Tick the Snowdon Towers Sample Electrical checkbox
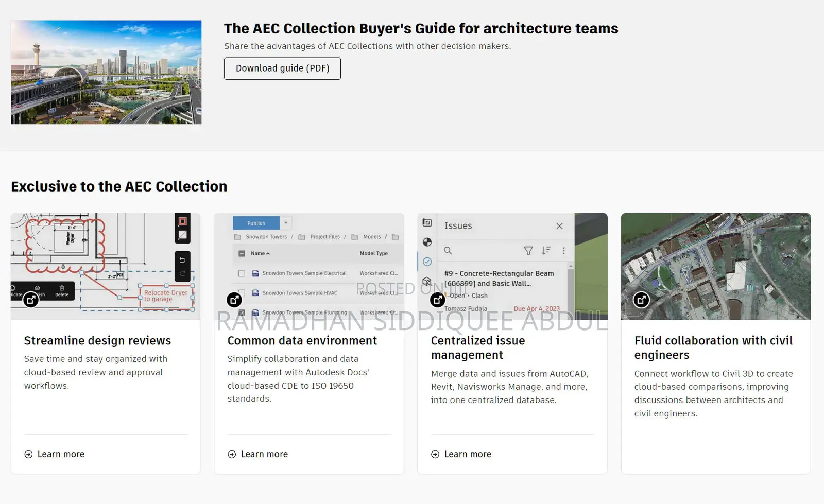This screenshot has height=504, width=824. [242, 273]
